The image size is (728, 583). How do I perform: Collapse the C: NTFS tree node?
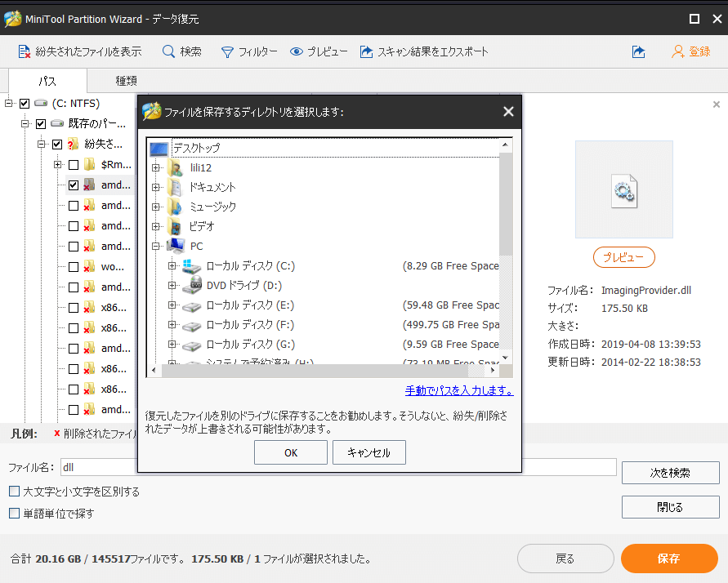tap(8, 103)
